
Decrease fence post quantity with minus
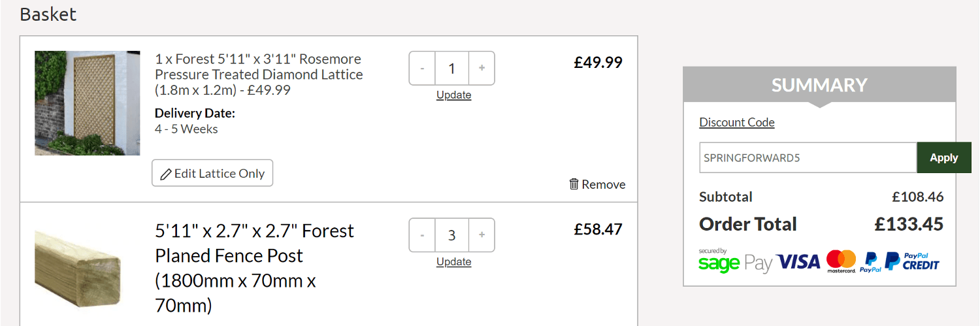[422, 235]
